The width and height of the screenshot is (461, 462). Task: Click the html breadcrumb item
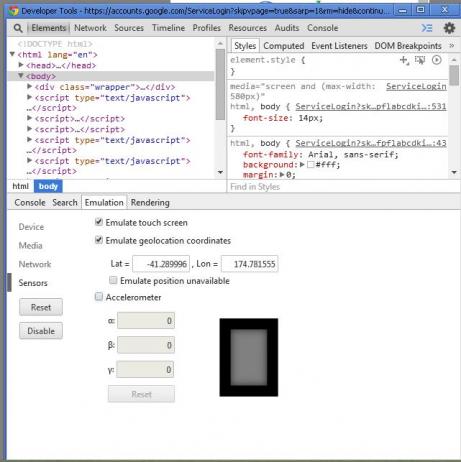[x=21, y=186]
